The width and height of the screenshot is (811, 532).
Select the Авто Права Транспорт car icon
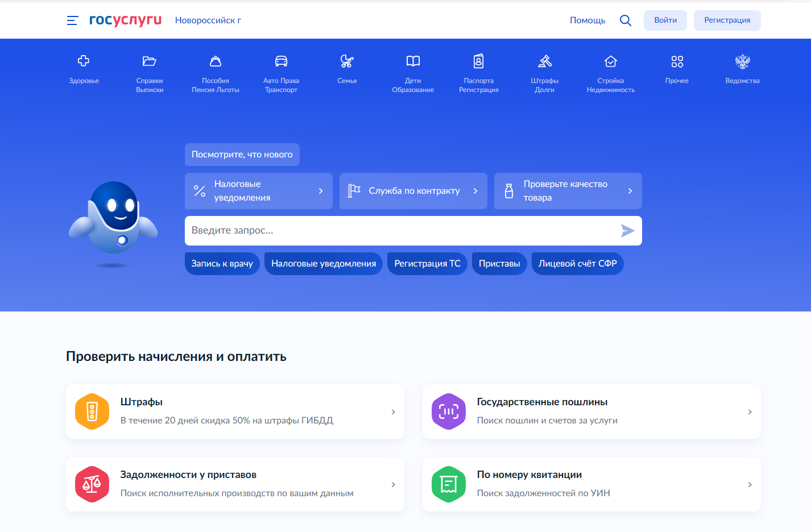click(x=281, y=61)
